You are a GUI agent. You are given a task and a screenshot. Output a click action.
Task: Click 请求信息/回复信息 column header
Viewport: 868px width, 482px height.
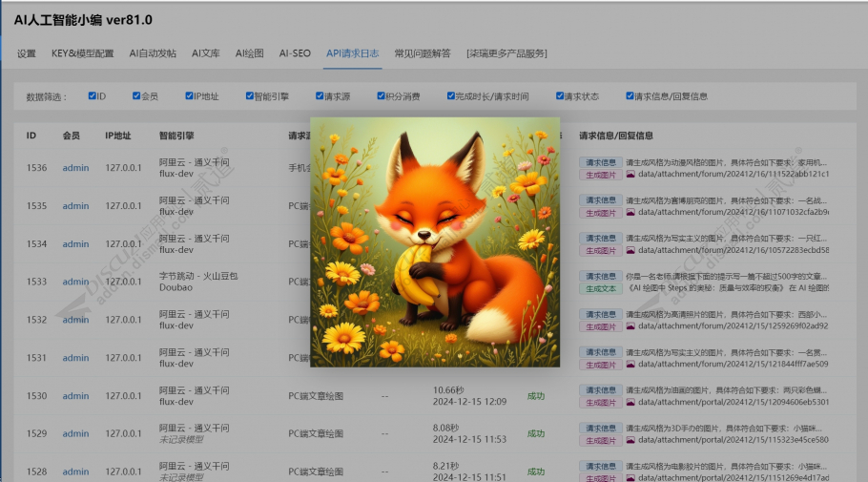pos(616,136)
